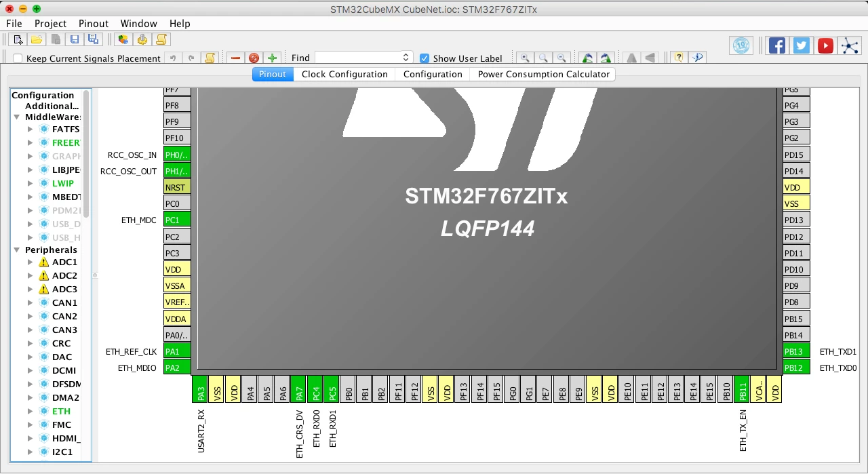Click the zoom out magnifier icon
Viewport: 868px width, 474px height.
point(561,58)
